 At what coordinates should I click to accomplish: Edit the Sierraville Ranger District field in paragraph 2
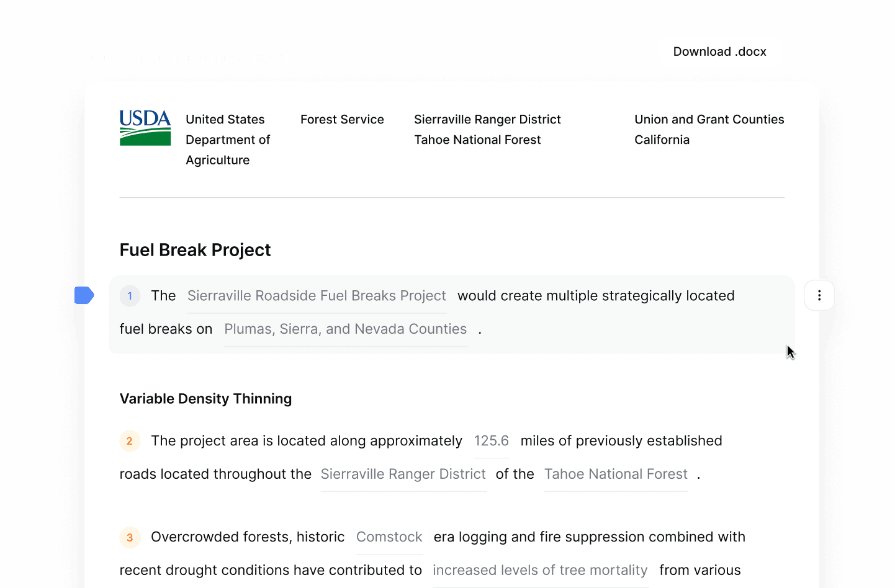[x=403, y=474]
